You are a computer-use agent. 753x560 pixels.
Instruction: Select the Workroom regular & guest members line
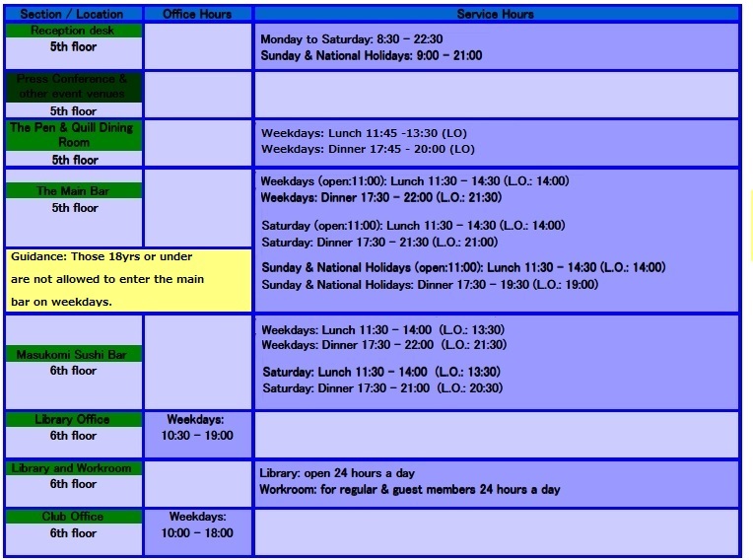pos(409,490)
